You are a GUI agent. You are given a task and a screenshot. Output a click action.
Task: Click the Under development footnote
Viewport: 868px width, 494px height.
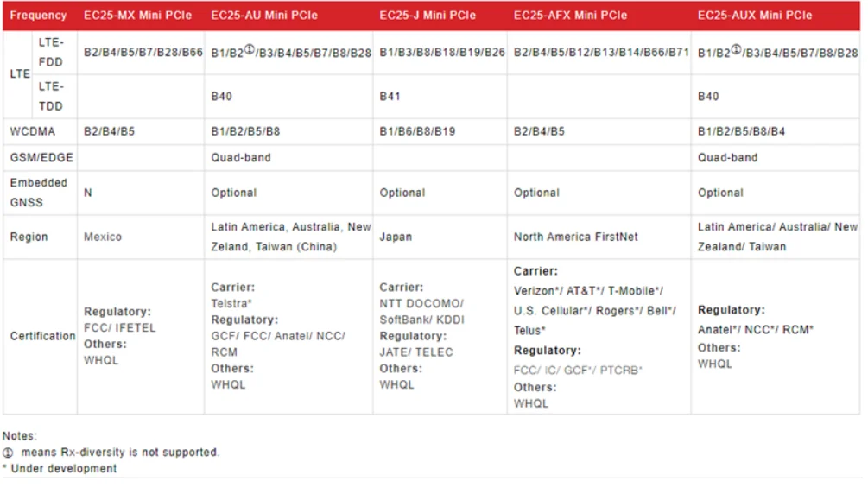60,468
